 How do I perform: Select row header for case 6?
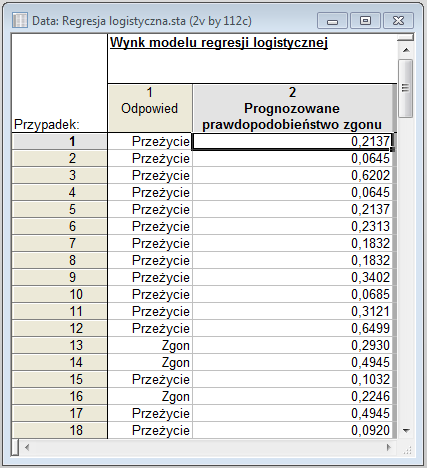59,226
